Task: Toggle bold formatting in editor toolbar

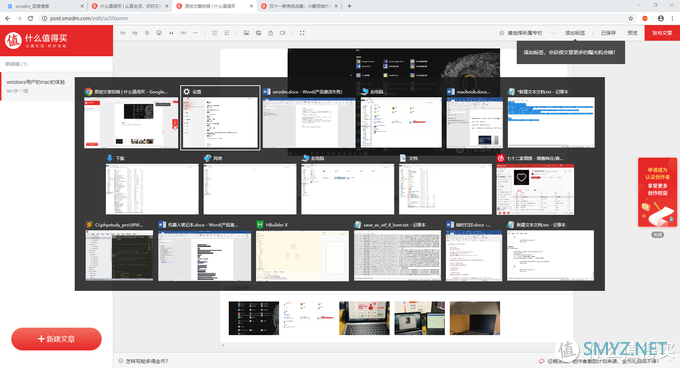Action: pos(147,33)
